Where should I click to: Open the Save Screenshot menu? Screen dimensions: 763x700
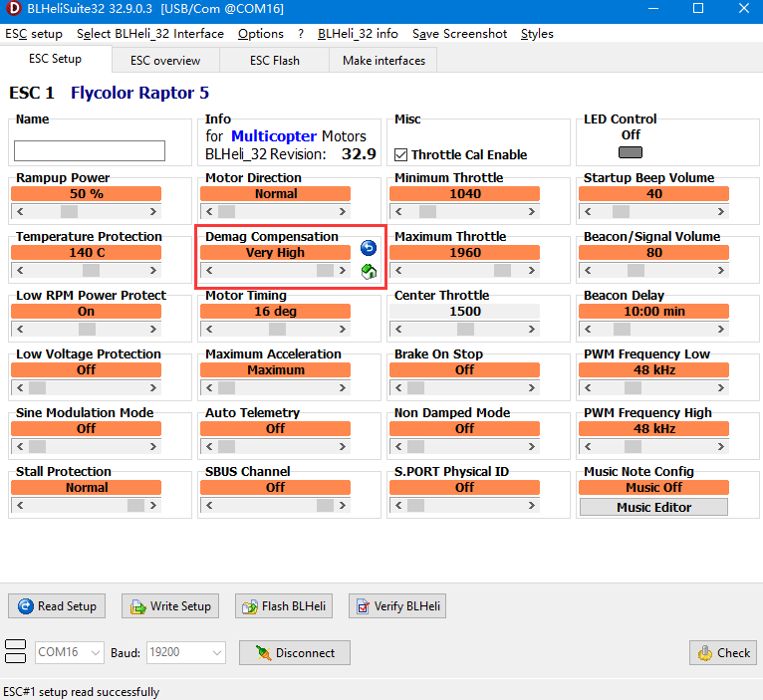(x=459, y=33)
